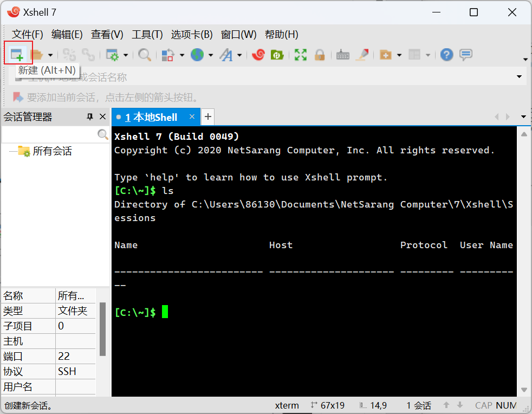
Task: Open the 选项卡(B) menu
Action: pos(192,34)
